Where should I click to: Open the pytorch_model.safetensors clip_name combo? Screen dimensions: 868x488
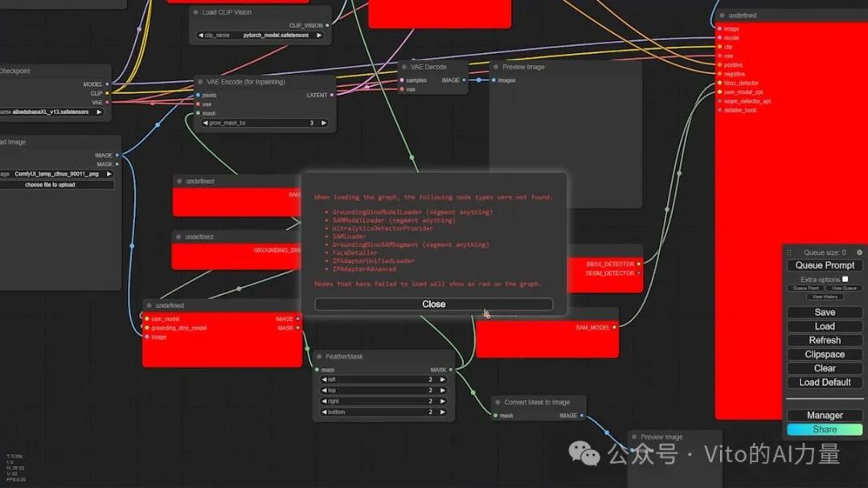click(x=260, y=35)
